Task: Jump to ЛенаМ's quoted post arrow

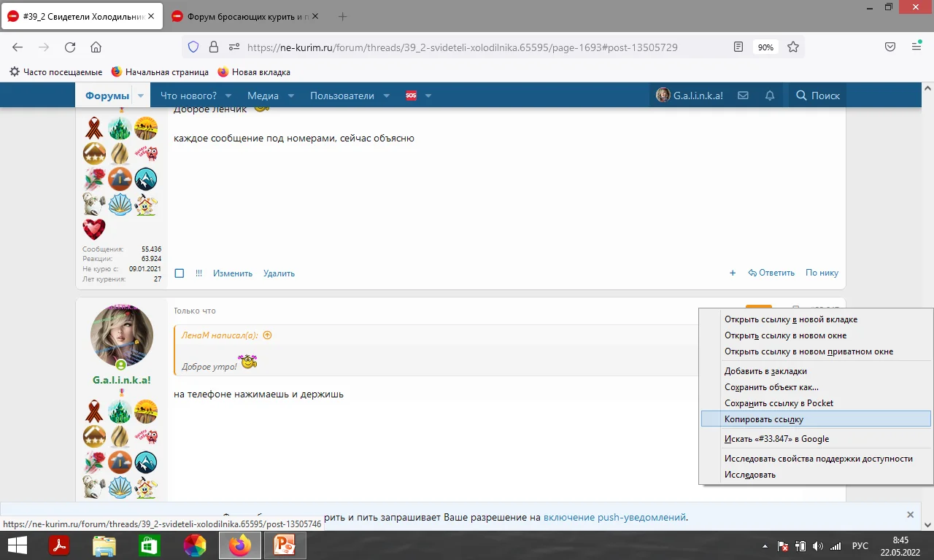Action: (267, 335)
